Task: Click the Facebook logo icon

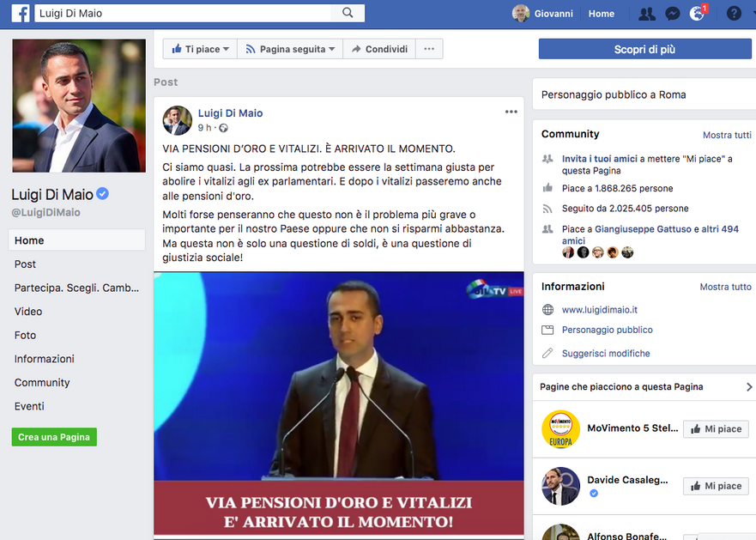Action: pos(21,13)
